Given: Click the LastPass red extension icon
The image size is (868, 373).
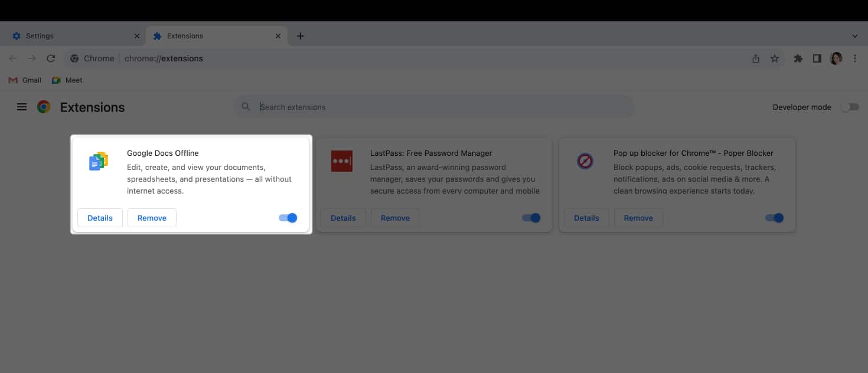Looking at the screenshot, I should (x=342, y=161).
